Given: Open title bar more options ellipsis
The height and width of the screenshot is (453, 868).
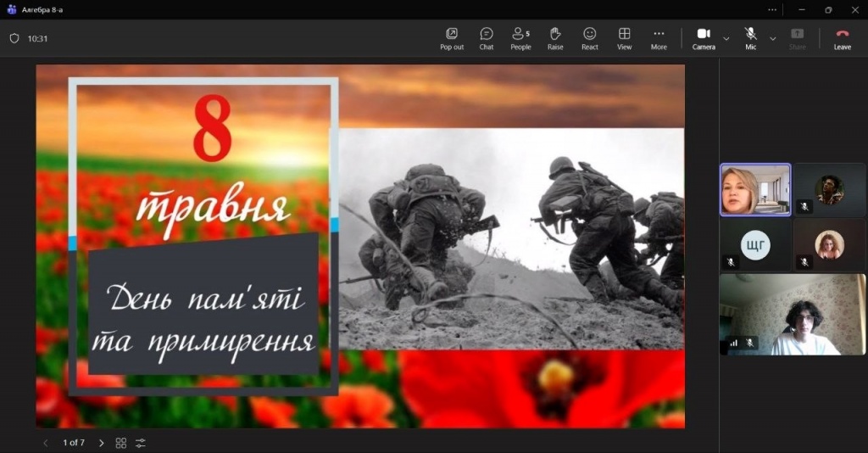Looking at the screenshot, I should (772, 9).
